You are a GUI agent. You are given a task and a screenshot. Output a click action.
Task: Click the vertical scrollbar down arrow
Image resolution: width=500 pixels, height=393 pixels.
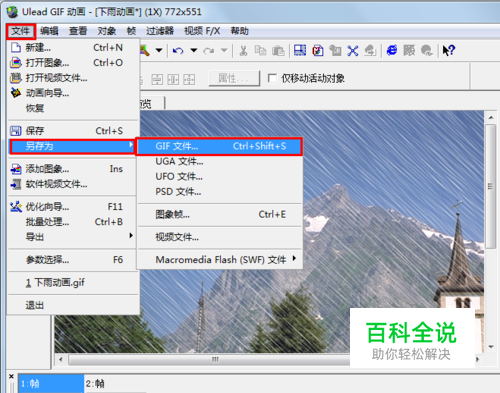click(x=491, y=347)
